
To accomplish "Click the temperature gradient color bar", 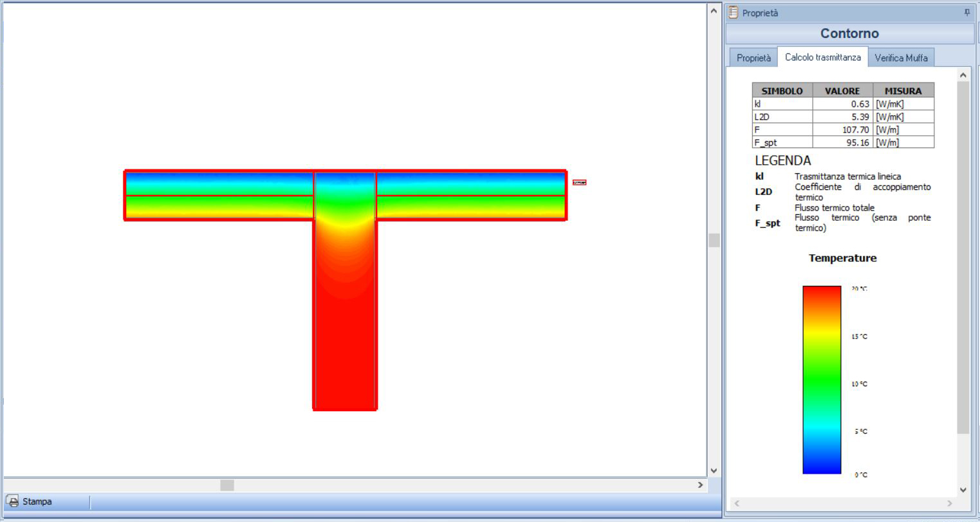I will 822,380.
